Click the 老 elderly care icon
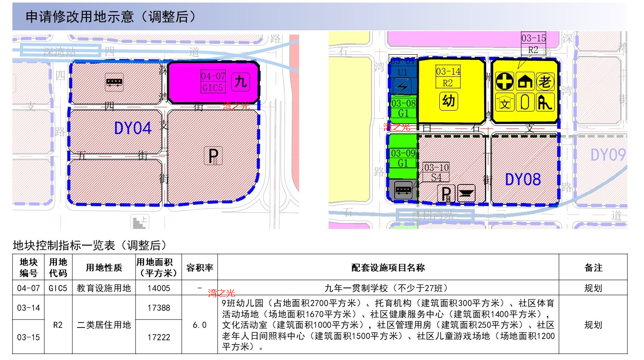Viewport: 644px width, 360px height. click(545, 82)
